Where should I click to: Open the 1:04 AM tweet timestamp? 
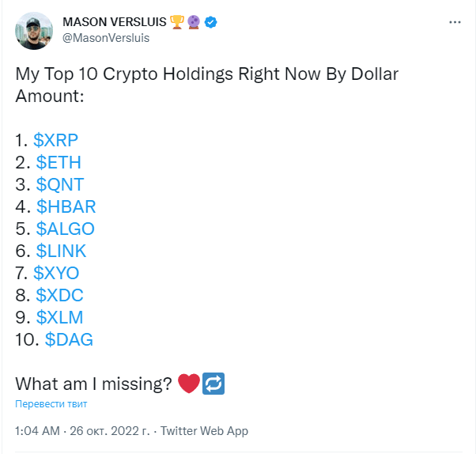tap(38, 431)
